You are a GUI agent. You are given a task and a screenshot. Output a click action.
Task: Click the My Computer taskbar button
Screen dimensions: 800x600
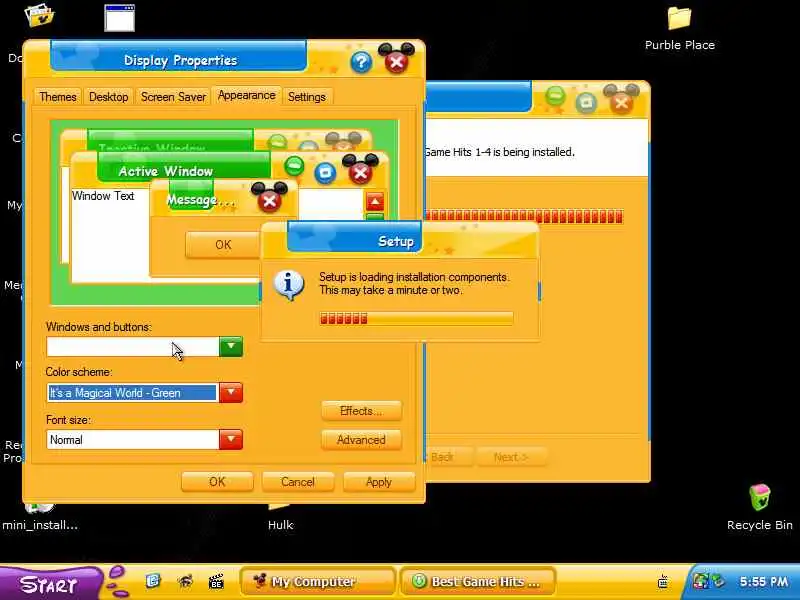point(317,582)
